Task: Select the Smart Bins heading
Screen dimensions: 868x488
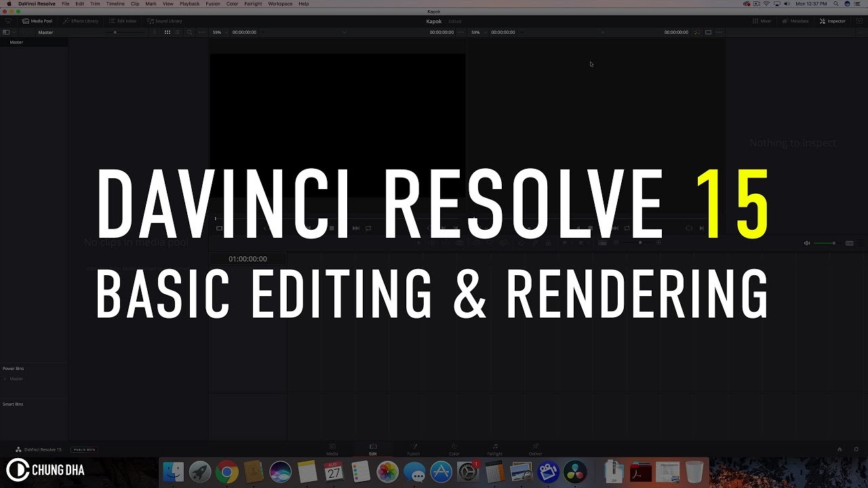Action: pyautogui.click(x=13, y=404)
